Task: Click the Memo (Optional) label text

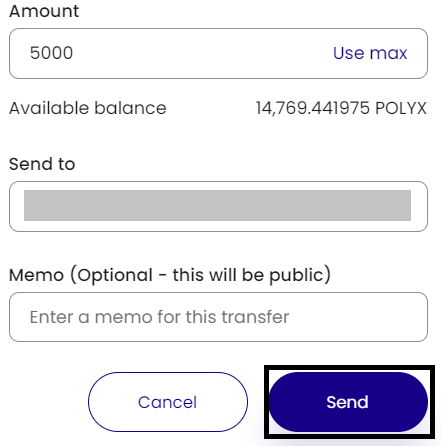Action: pos(170,275)
